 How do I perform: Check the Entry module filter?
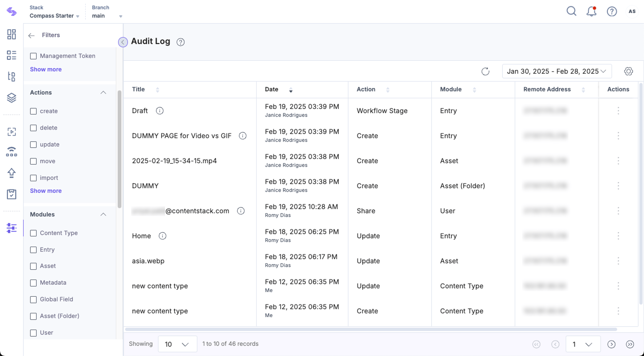33,250
